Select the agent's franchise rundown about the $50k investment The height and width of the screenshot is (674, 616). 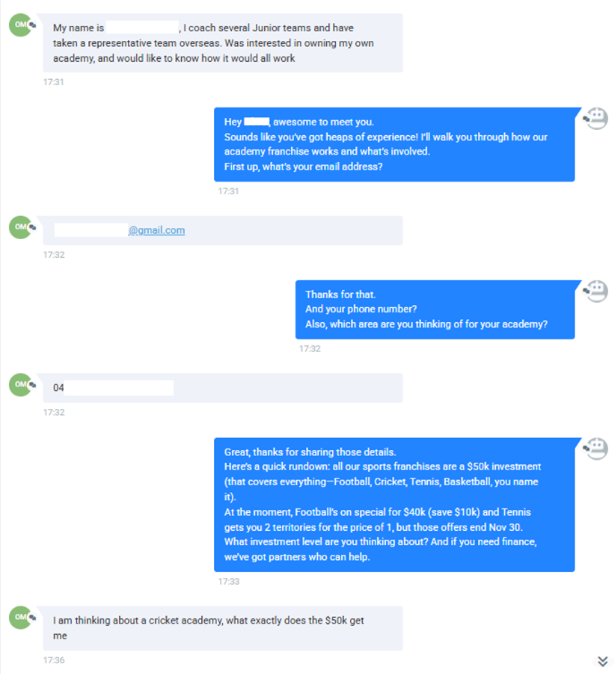[x=394, y=504]
